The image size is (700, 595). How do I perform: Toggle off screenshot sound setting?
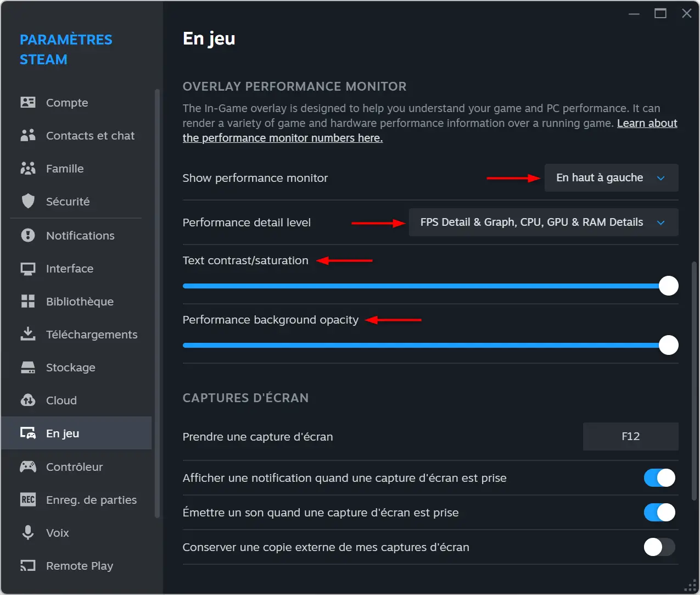coord(659,513)
